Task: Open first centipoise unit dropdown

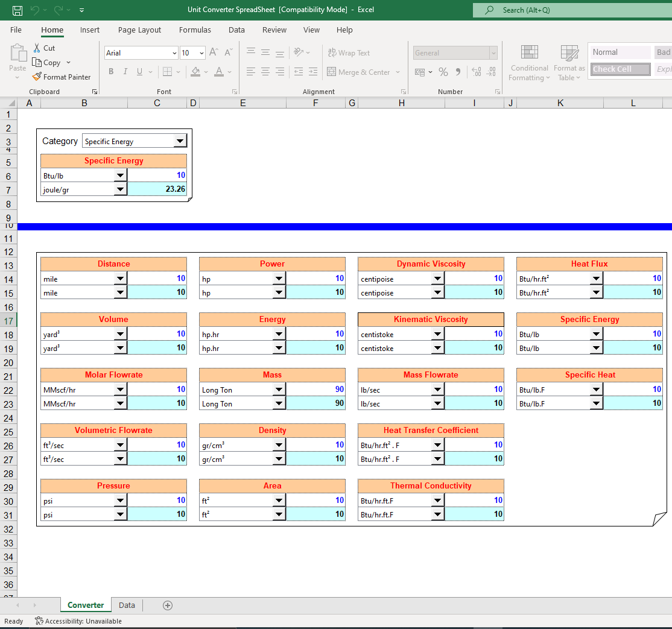Action: [x=437, y=279]
